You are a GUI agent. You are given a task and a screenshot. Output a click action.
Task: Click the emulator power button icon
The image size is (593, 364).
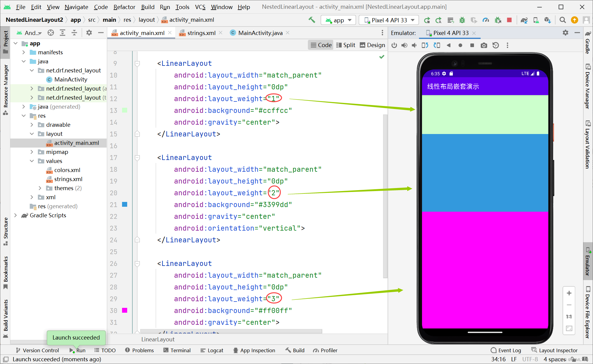click(x=394, y=45)
